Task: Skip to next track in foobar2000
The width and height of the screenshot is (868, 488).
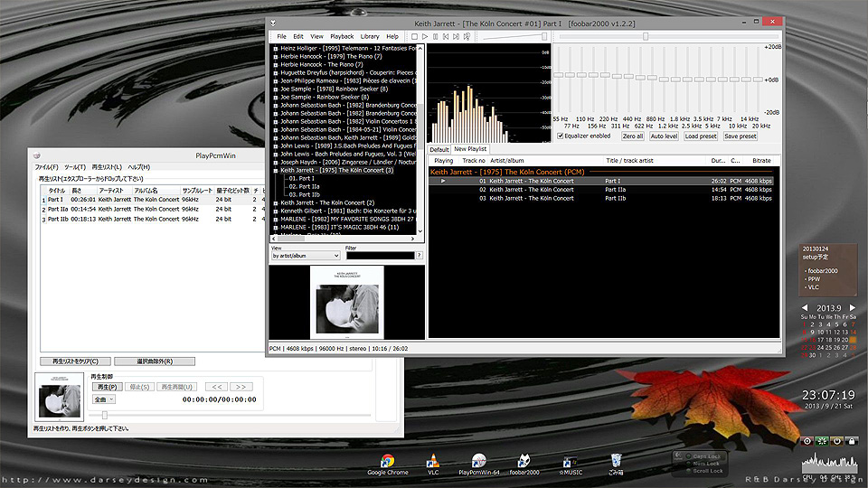Action: tap(456, 36)
